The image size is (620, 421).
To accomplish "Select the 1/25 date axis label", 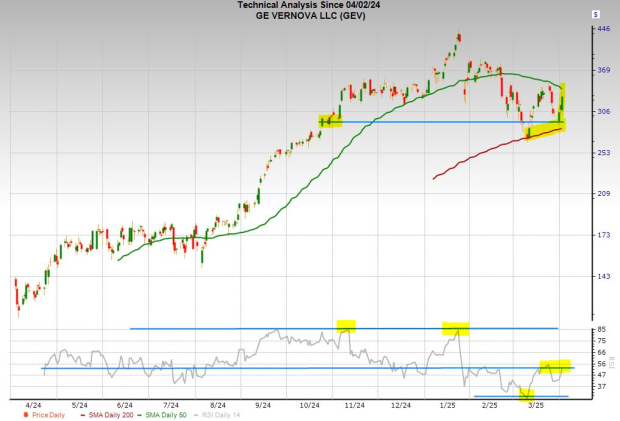I will [x=448, y=406].
